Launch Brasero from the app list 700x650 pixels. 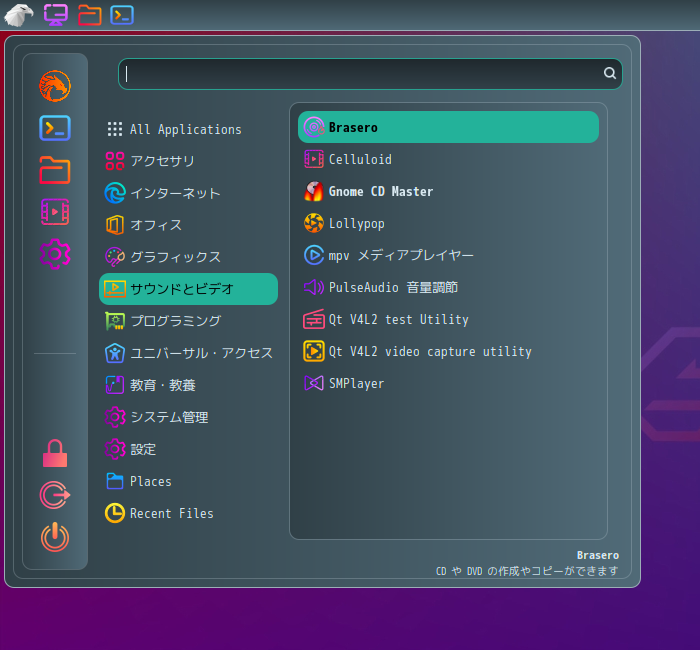448,127
